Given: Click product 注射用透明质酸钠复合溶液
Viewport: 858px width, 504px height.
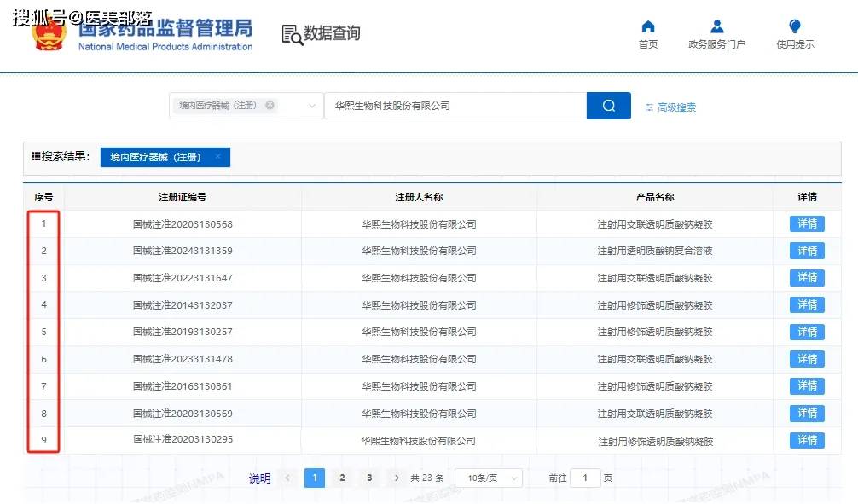Looking at the screenshot, I should pyautogui.click(x=655, y=251).
